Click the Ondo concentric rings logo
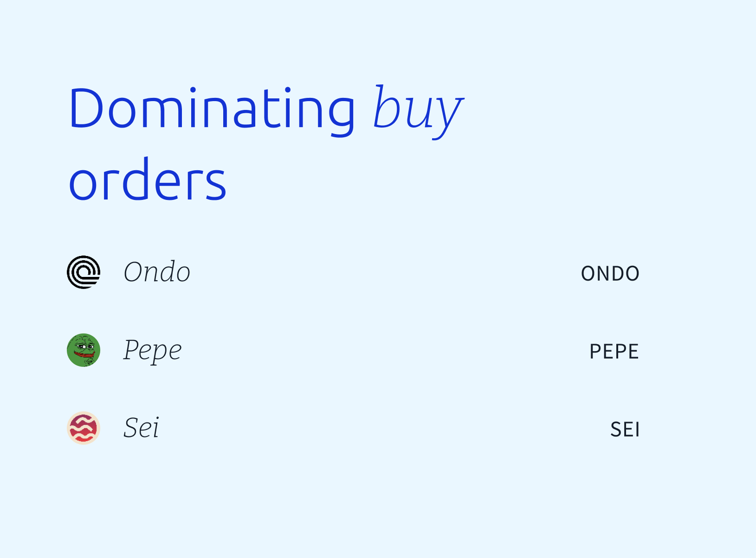756x558 pixels. pos(84,272)
